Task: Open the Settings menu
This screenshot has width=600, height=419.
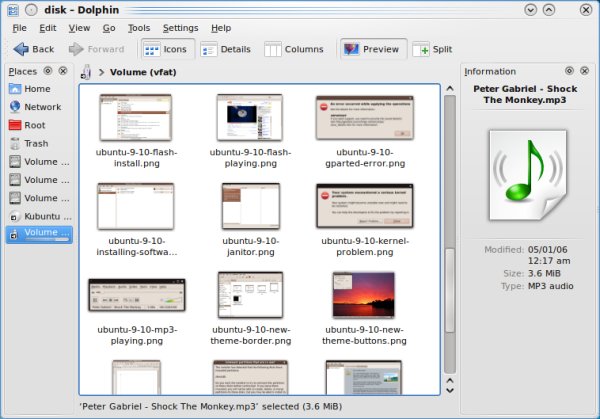Action: [180, 28]
